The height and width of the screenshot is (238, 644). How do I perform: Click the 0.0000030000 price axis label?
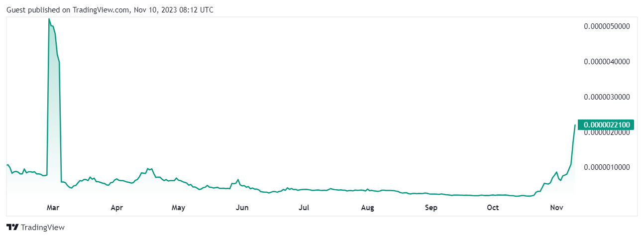pos(607,97)
